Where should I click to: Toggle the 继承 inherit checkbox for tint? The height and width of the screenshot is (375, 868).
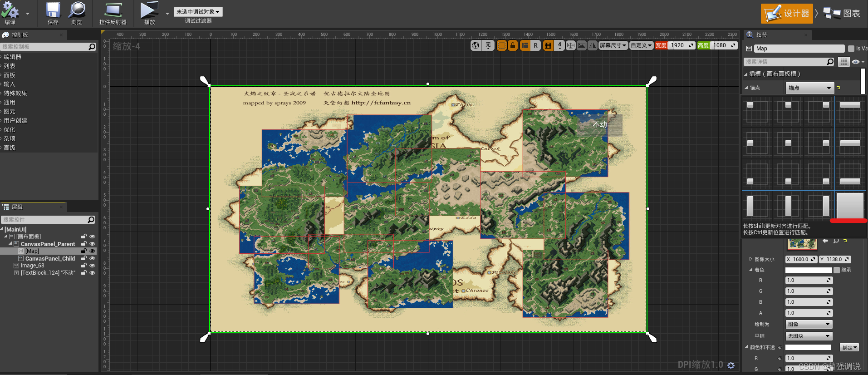837,270
